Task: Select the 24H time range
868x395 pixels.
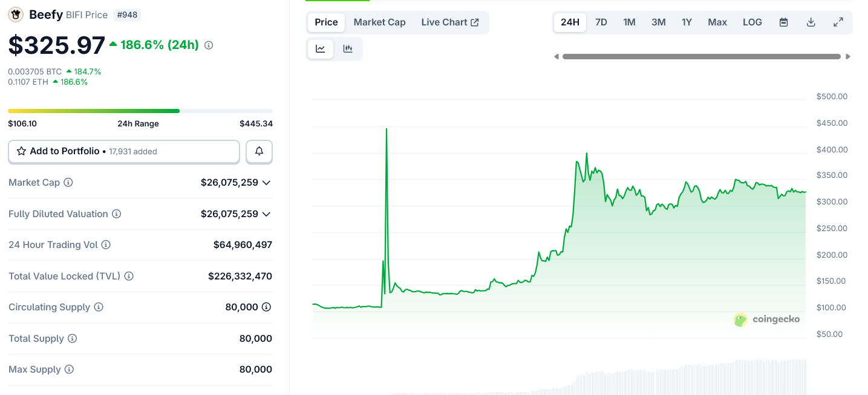Action: pos(570,22)
